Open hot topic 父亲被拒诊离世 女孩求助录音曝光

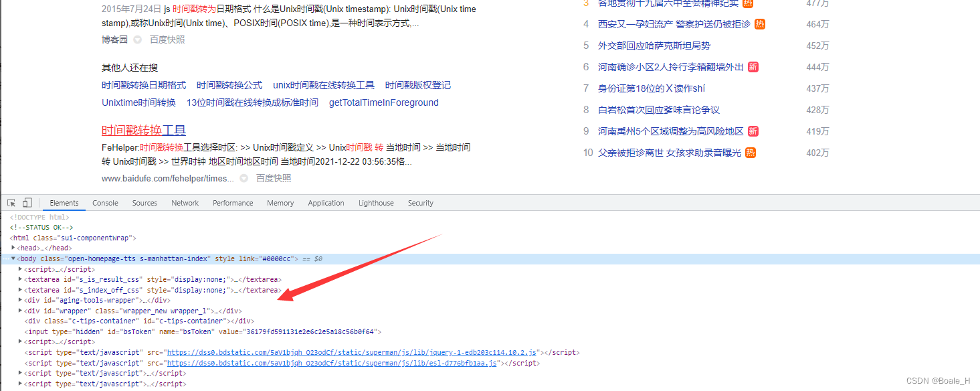pos(670,153)
